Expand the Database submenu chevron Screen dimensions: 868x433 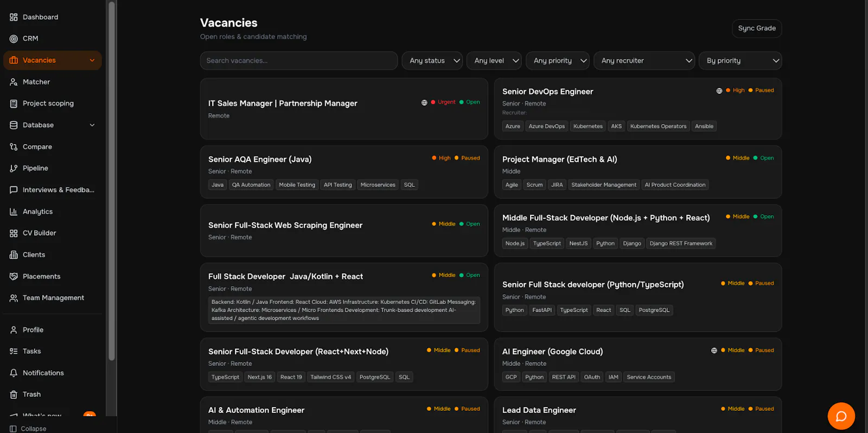coord(92,125)
